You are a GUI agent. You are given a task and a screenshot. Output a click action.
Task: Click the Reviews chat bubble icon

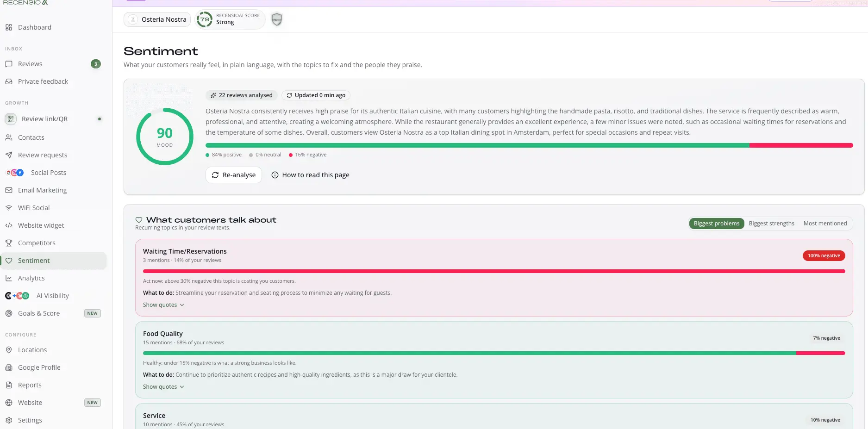click(9, 64)
